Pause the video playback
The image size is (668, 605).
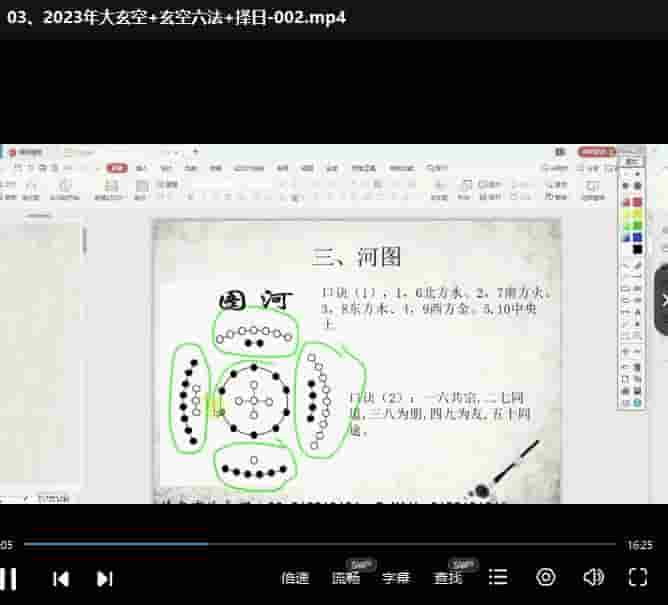8,579
